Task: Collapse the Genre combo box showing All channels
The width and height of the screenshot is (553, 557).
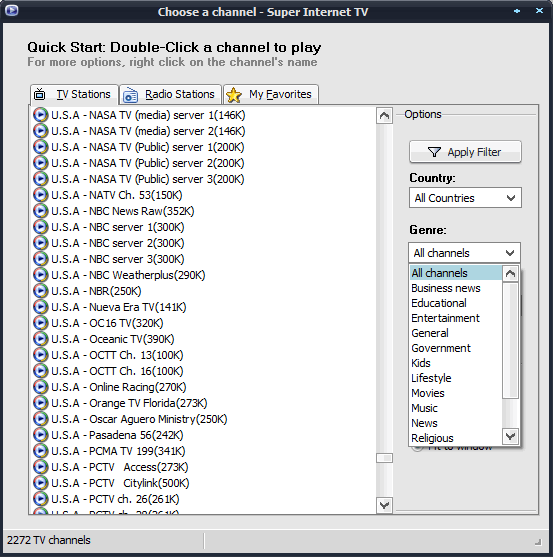Action: click(x=464, y=253)
